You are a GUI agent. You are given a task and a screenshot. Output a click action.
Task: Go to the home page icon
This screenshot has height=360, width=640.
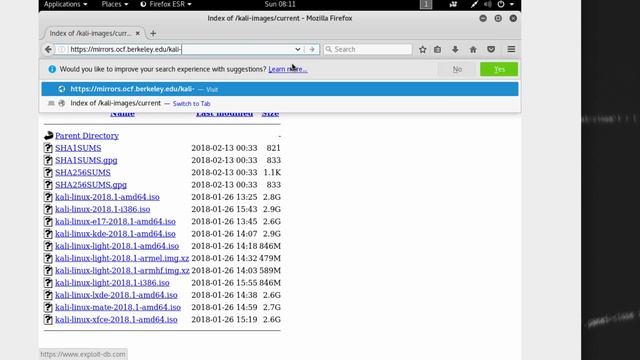[473, 49]
